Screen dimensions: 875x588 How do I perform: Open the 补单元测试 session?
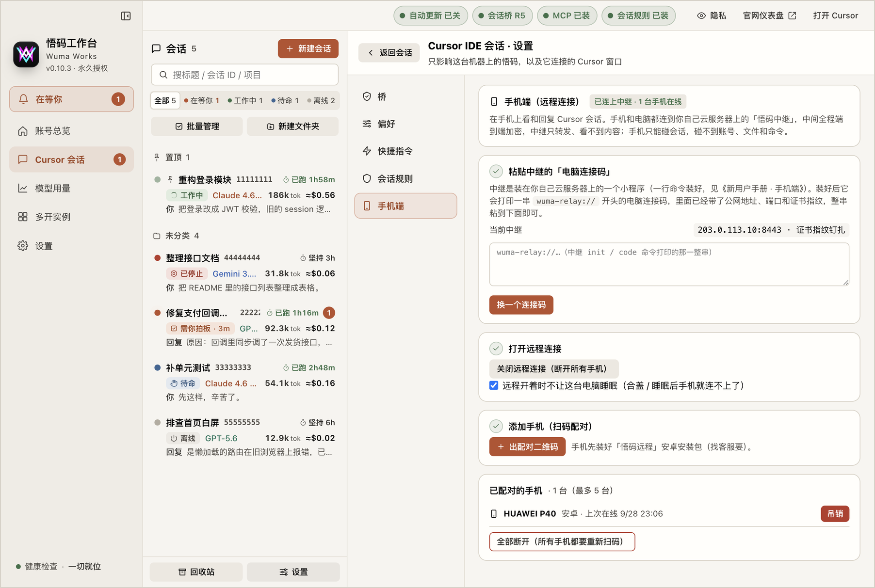coord(244,382)
